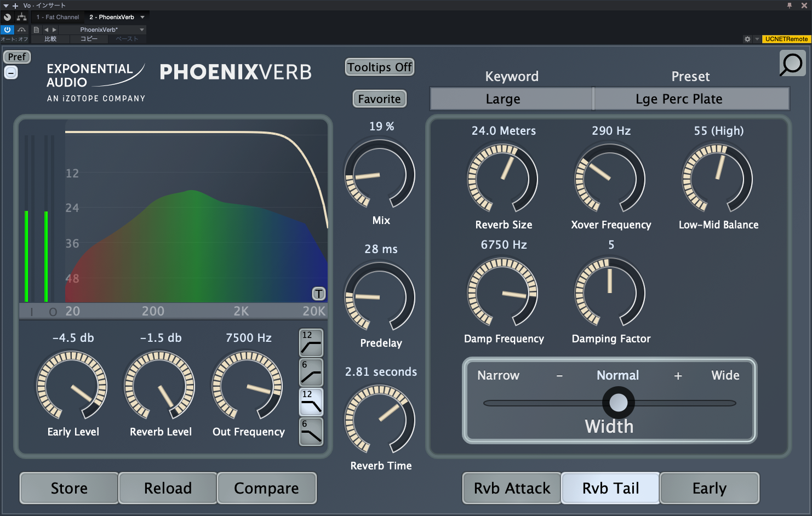This screenshot has height=516, width=812.
Task: Open the 2 - PhoenixVerb plugin dropdown
Action: point(142,17)
